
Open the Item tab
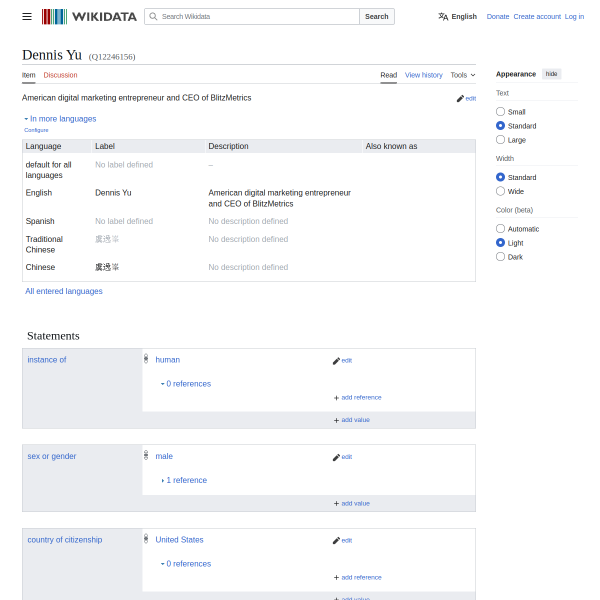29,75
